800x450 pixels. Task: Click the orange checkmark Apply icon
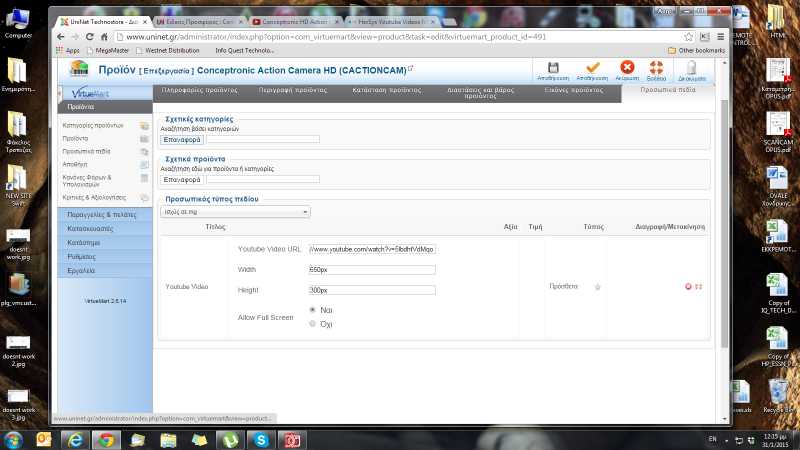[592, 68]
